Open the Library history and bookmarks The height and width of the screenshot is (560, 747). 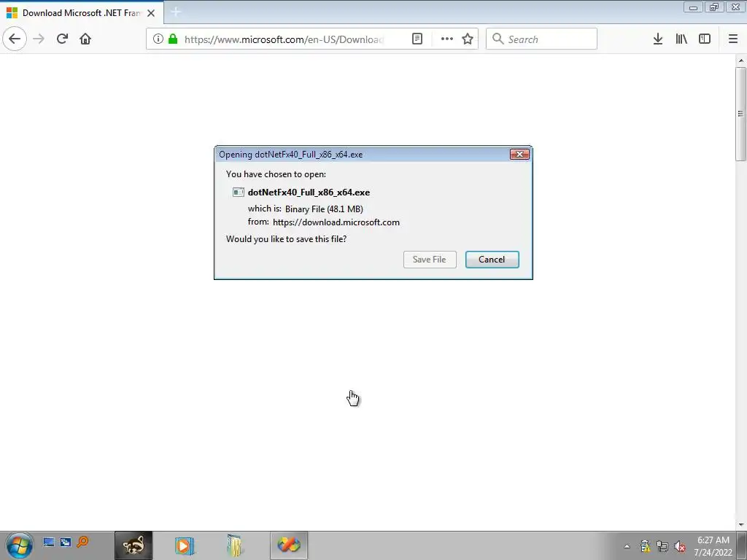click(681, 39)
